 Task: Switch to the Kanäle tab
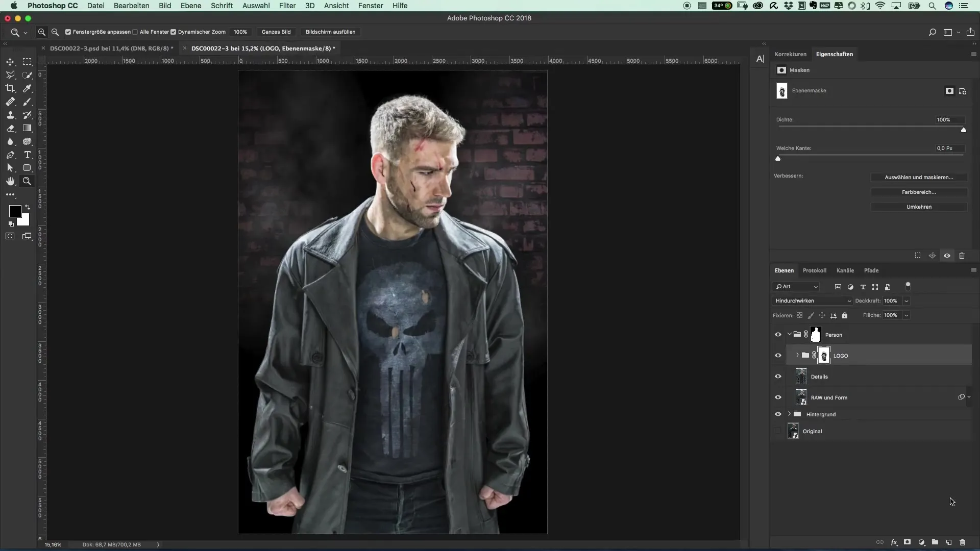coord(845,270)
